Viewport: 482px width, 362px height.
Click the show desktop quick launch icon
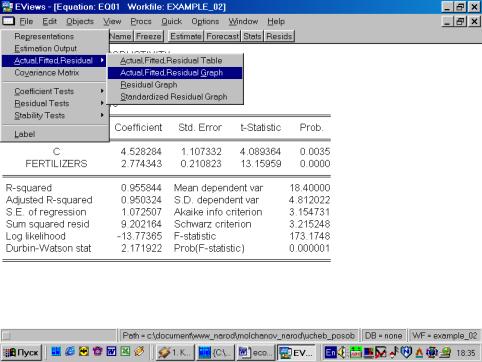click(56, 351)
